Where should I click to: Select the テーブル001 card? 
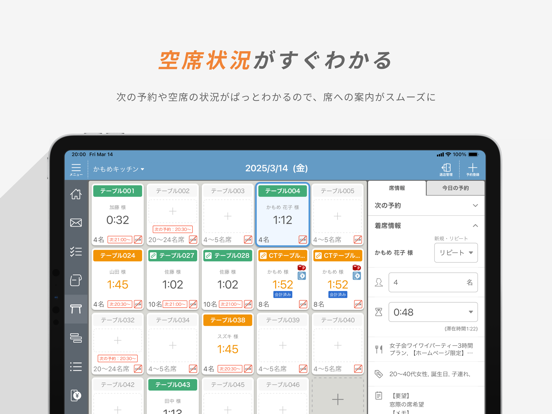tap(118, 214)
